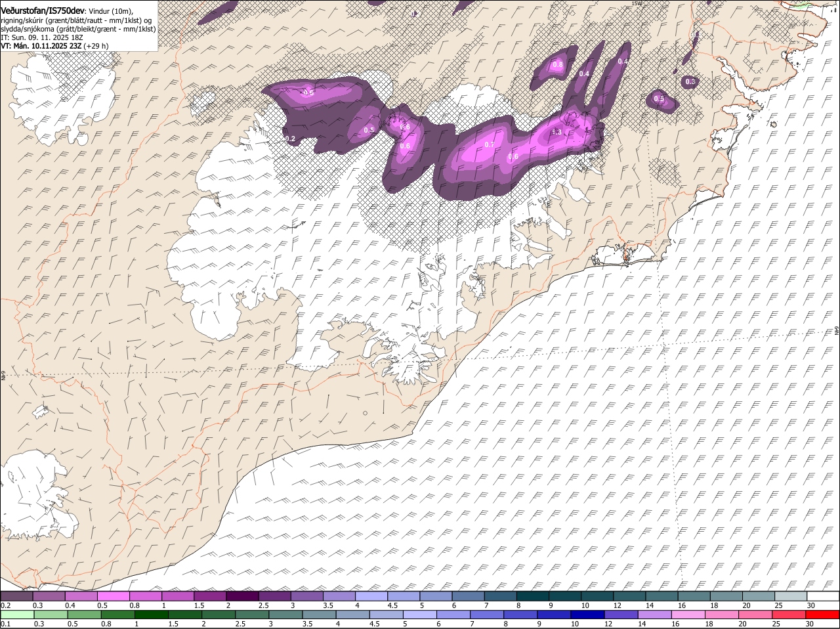Pick snow scale swatch between 1 and 1.5
840x629 pixels.
tap(178, 596)
